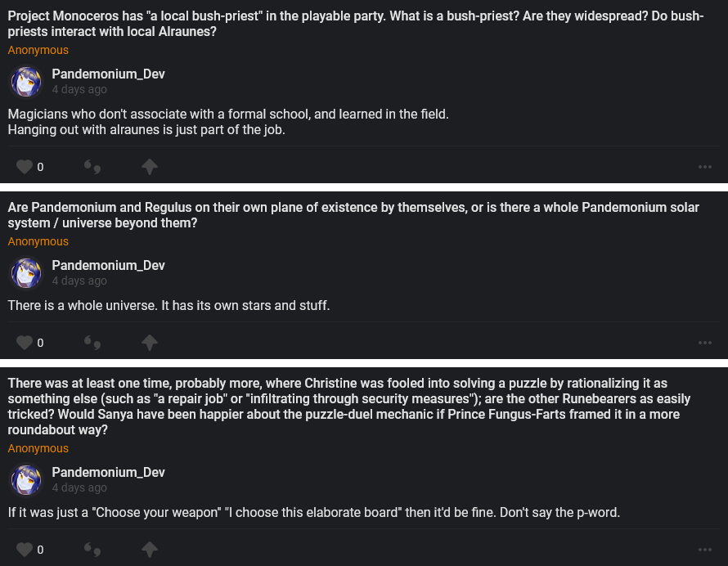Open the '4 days ago' timestamp on universe answer
Viewport: 728px width, 566px height.
pos(79,281)
